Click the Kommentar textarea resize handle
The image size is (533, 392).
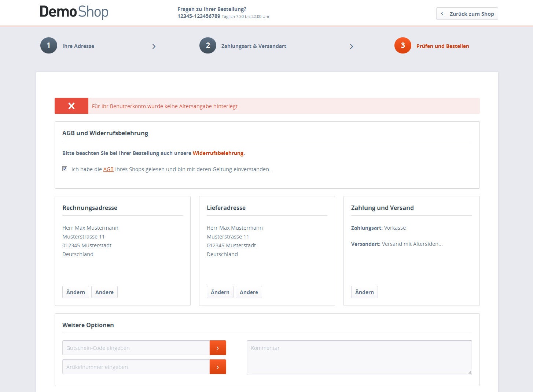pos(470,373)
